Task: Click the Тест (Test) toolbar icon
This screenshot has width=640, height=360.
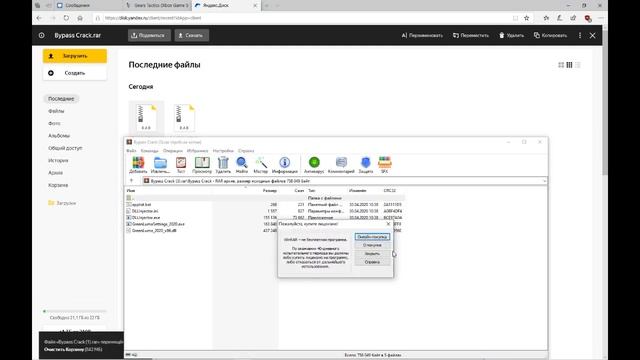Action: tap(181, 165)
